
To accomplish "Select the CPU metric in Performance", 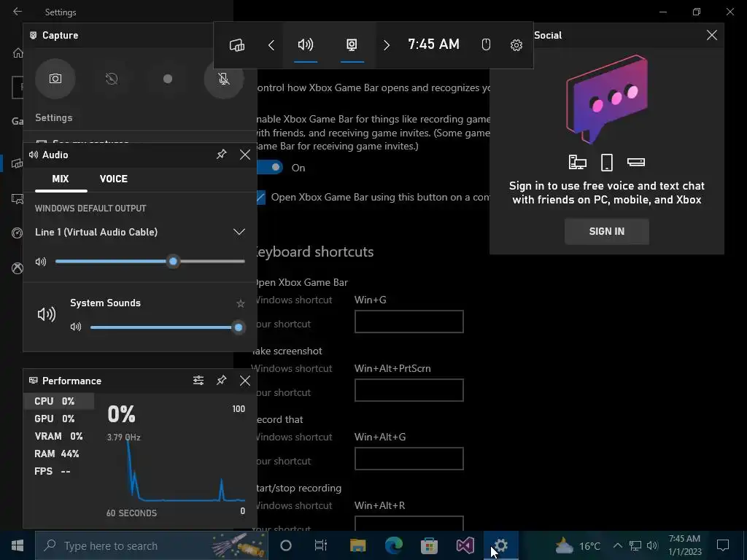I will [x=59, y=401].
